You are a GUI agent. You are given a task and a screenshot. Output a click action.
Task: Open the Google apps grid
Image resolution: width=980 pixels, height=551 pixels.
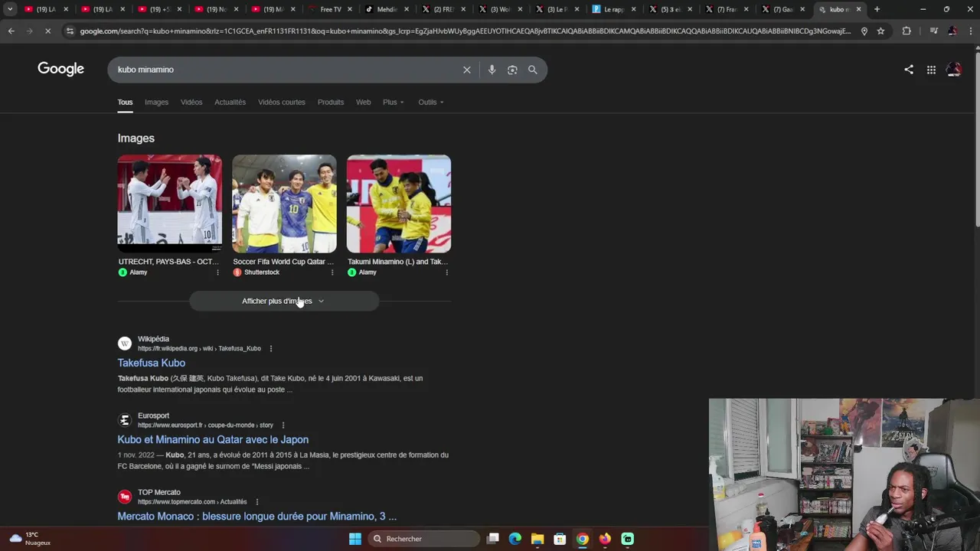931,70
